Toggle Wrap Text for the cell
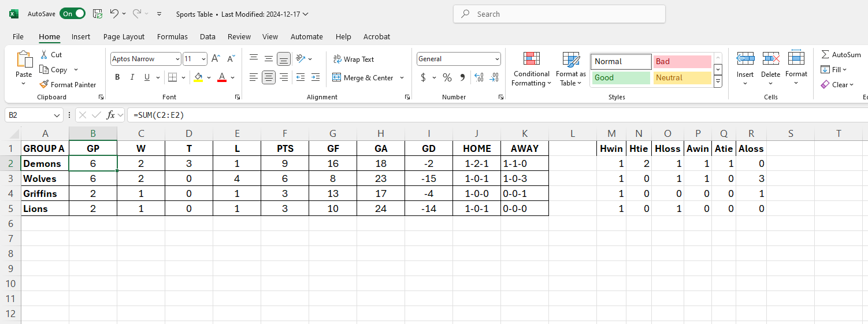The height and width of the screenshot is (324, 868). pos(353,59)
